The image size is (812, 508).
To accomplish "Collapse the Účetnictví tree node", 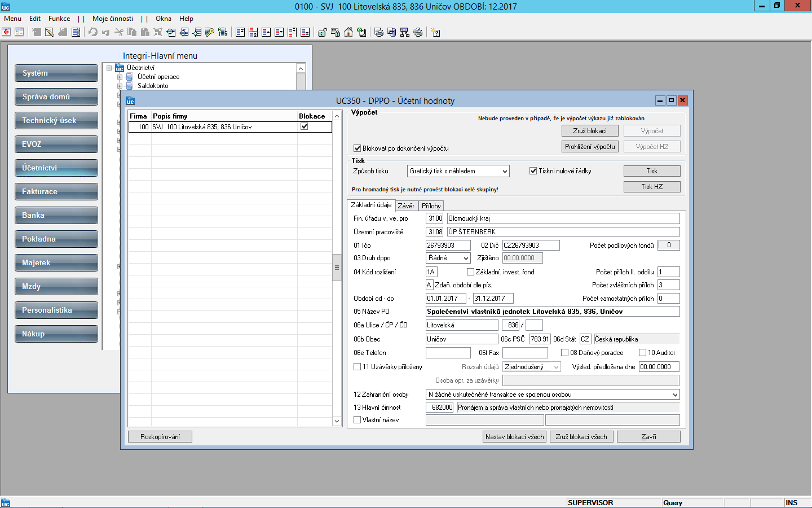I will (x=109, y=68).
